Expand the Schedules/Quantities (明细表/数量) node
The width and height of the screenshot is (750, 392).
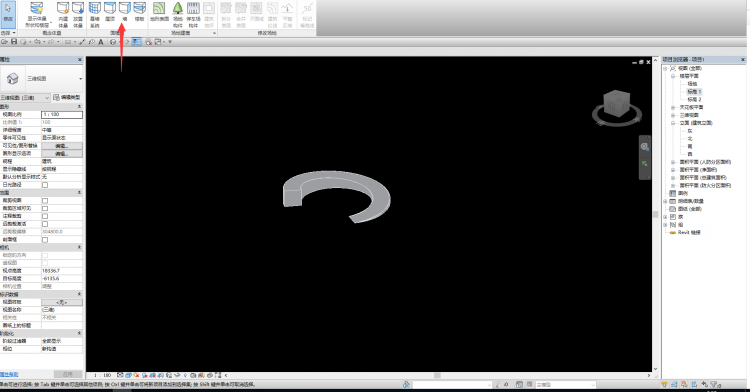tap(665, 201)
